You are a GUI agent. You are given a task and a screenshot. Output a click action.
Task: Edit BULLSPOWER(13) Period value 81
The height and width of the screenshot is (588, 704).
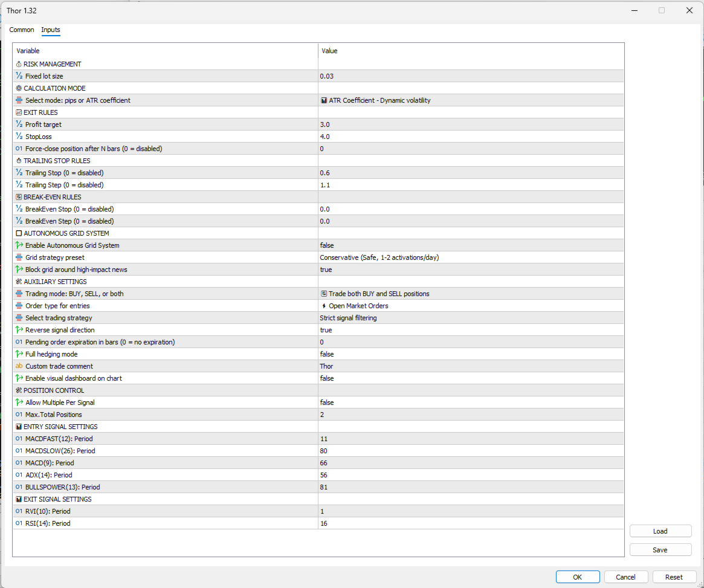click(471, 487)
